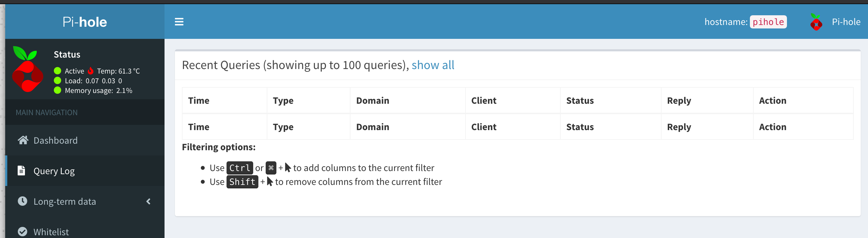Click the Command key symbol badge
The height and width of the screenshot is (238, 868).
(x=271, y=168)
